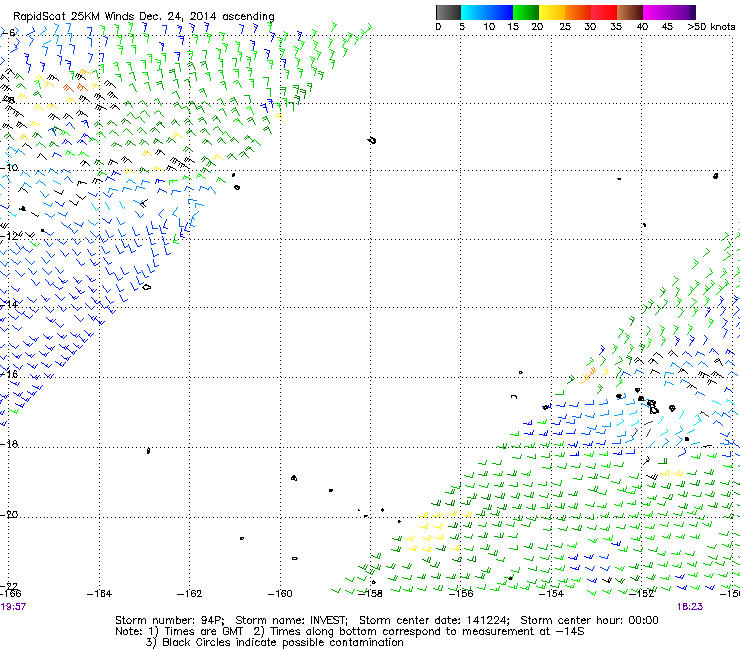Click 'Black Circles indicate possible contamination' note
This screenshot has height=650, width=740.
point(283,642)
